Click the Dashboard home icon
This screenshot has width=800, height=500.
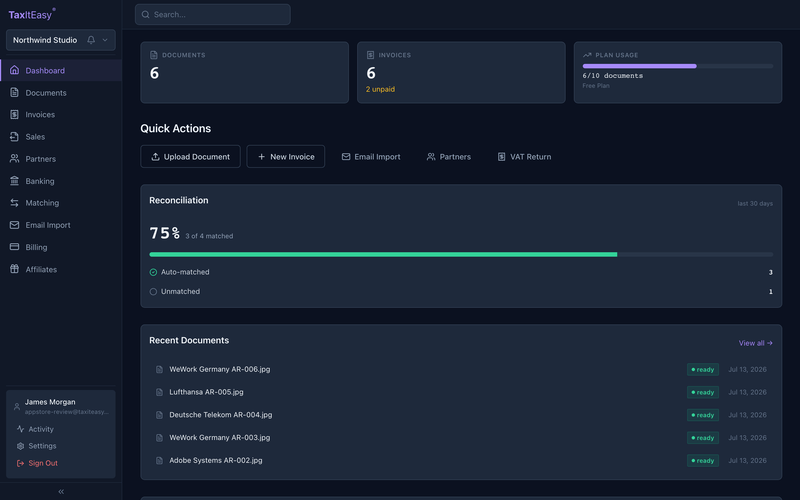[x=14, y=70]
